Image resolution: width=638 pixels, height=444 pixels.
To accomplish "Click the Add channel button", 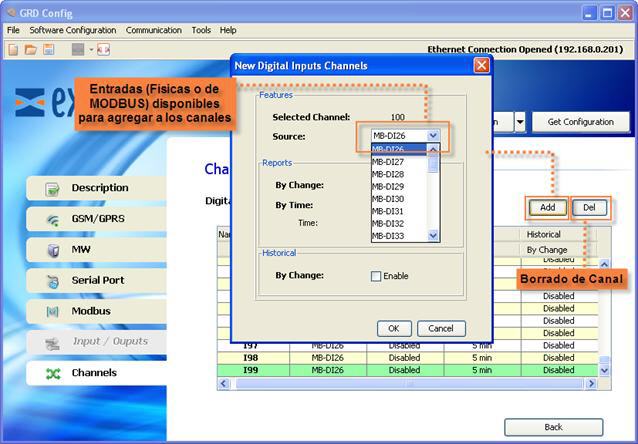I will [547, 207].
